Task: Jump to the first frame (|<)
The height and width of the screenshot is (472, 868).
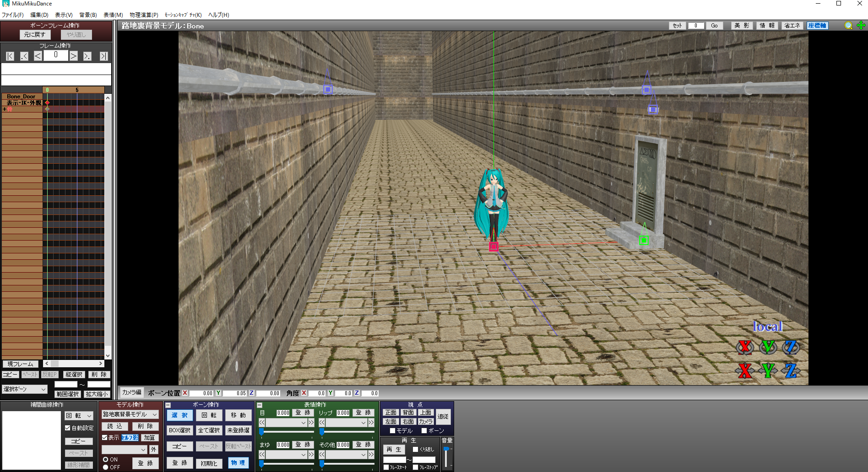Action: click(10, 56)
